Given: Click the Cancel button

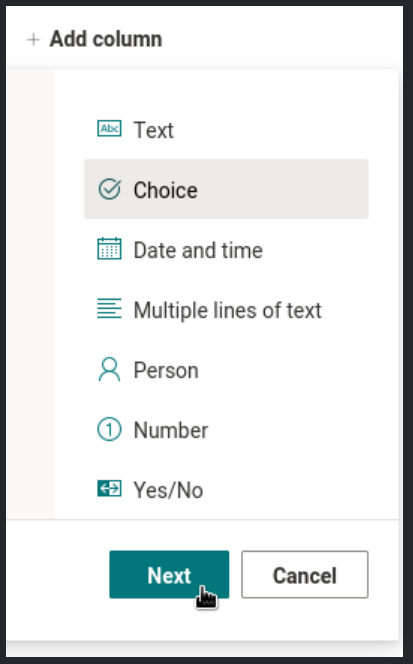Looking at the screenshot, I should pos(305,575).
